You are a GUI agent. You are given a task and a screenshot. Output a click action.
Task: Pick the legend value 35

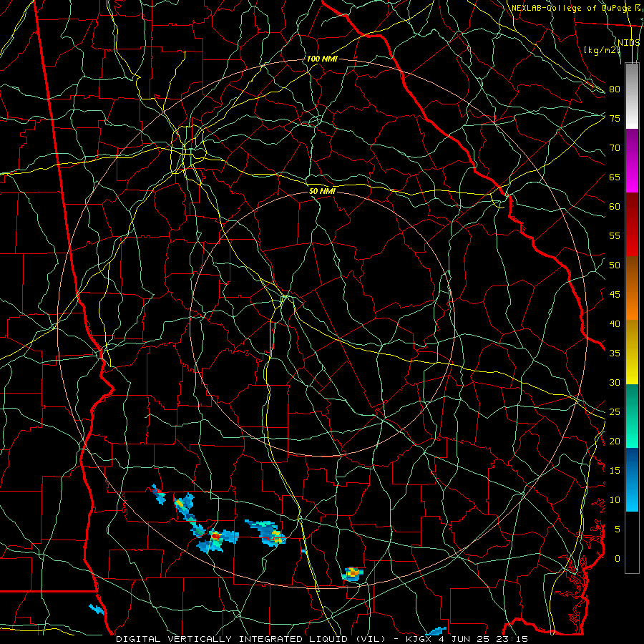click(x=615, y=353)
